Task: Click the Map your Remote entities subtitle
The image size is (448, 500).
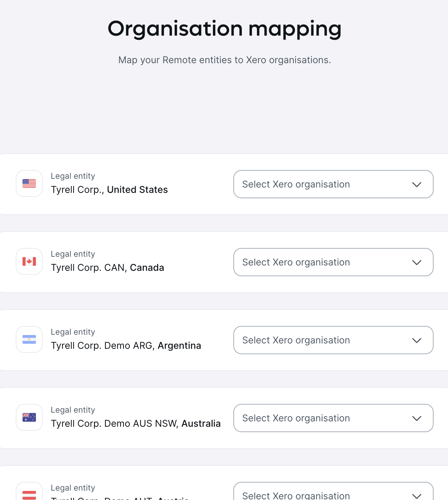Action: [224, 60]
